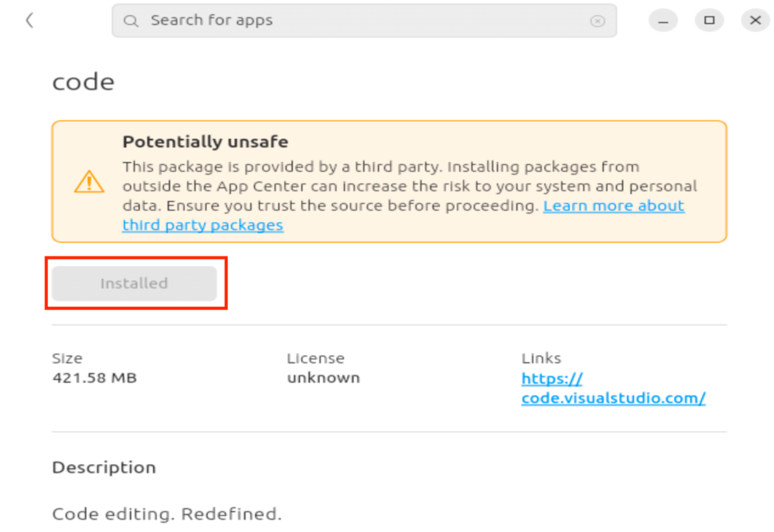Click the Size label

(67, 358)
